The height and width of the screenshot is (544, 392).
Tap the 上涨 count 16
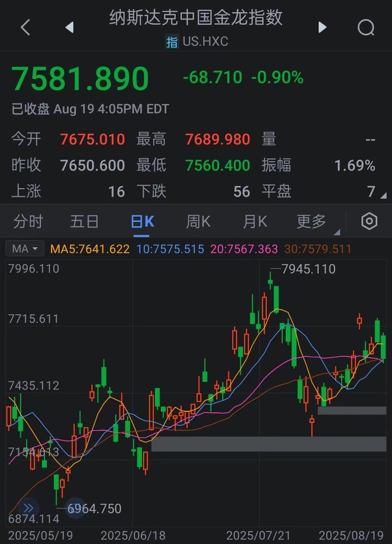click(x=116, y=191)
